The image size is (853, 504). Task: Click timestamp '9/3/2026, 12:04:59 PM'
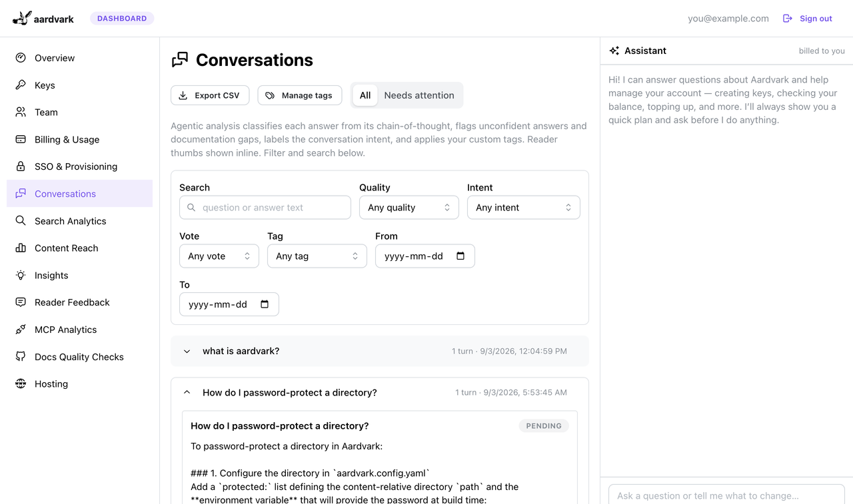(x=523, y=351)
